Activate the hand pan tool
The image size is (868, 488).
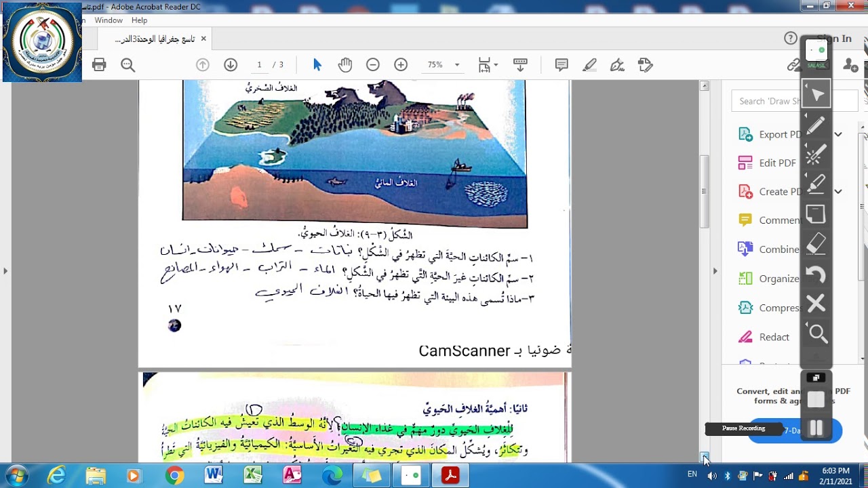[x=345, y=65]
